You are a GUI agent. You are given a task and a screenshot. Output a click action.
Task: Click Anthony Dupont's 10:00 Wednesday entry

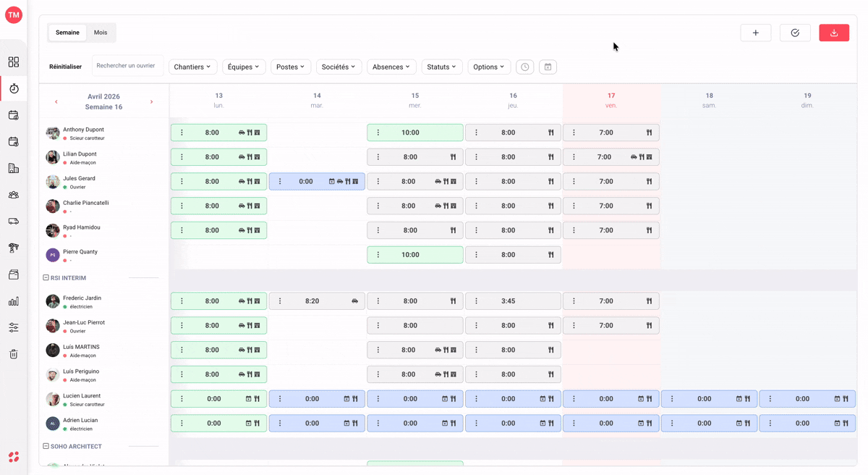(x=415, y=133)
